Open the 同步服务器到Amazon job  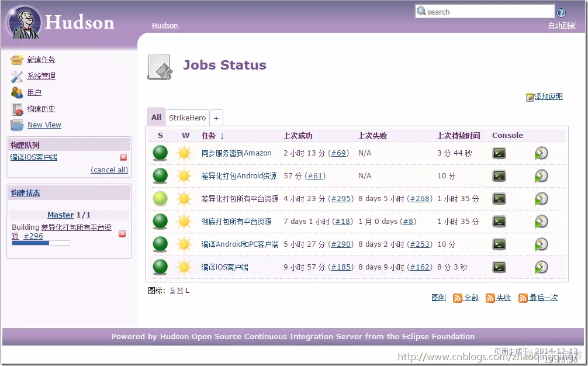236,153
